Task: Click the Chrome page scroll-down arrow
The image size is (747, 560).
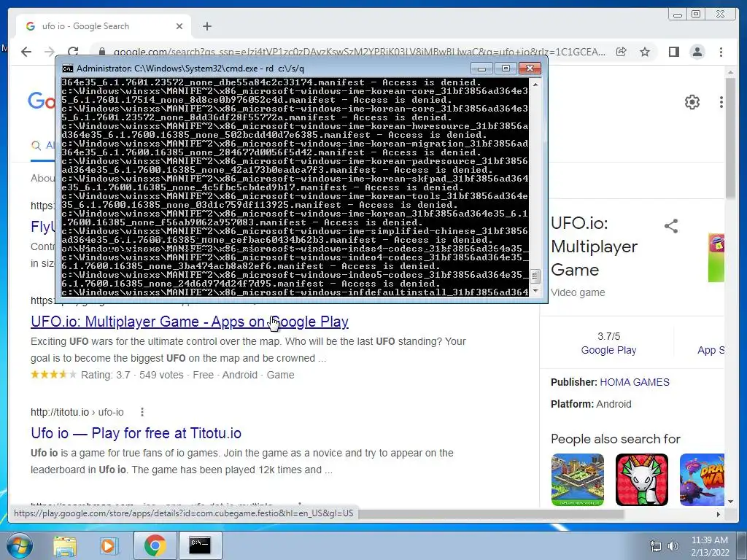Action: pyautogui.click(x=731, y=502)
